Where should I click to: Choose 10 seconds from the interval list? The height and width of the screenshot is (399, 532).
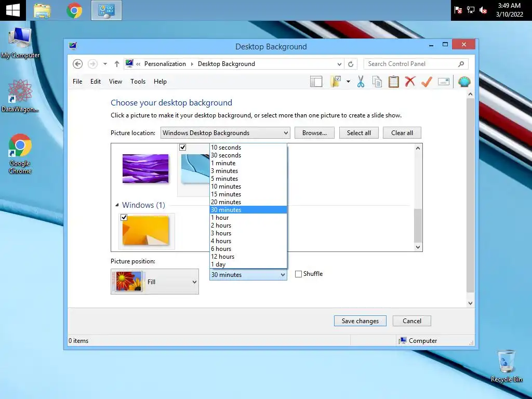(x=248, y=148)
